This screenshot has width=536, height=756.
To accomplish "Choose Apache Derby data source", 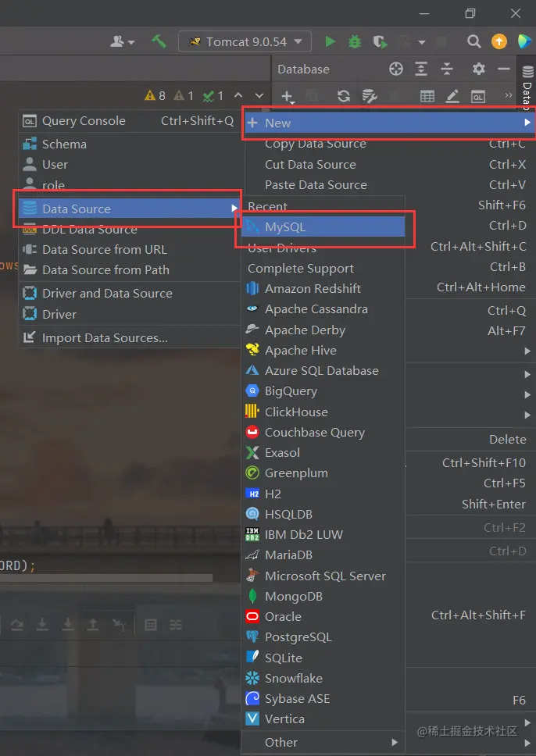I will coord(323,330).
